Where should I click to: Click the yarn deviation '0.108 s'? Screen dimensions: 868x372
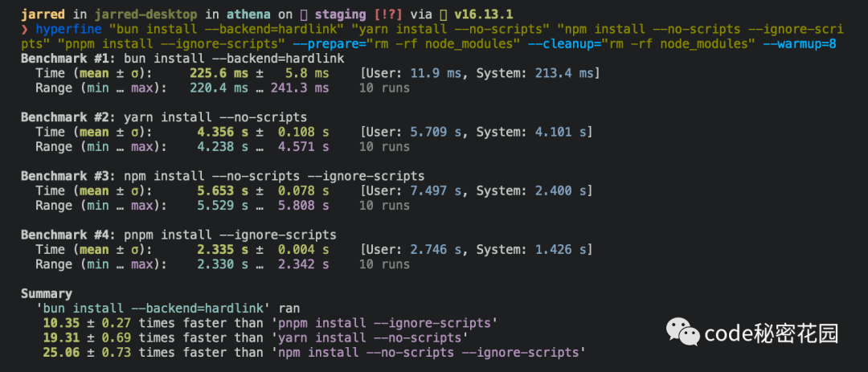[x=303, y=132]
